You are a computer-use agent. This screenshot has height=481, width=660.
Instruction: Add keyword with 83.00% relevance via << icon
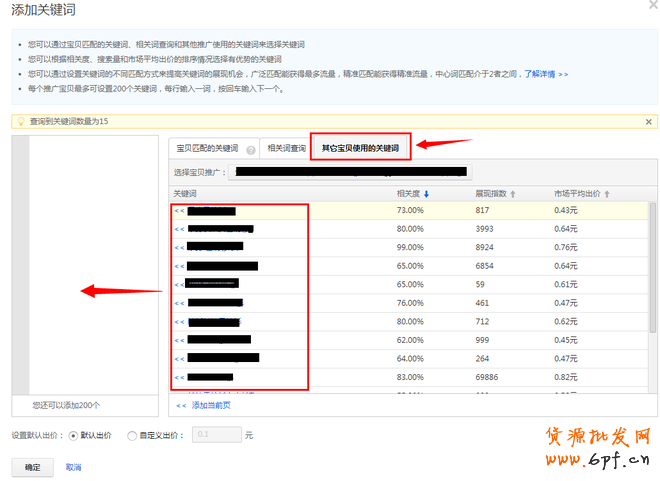[179, 377]
